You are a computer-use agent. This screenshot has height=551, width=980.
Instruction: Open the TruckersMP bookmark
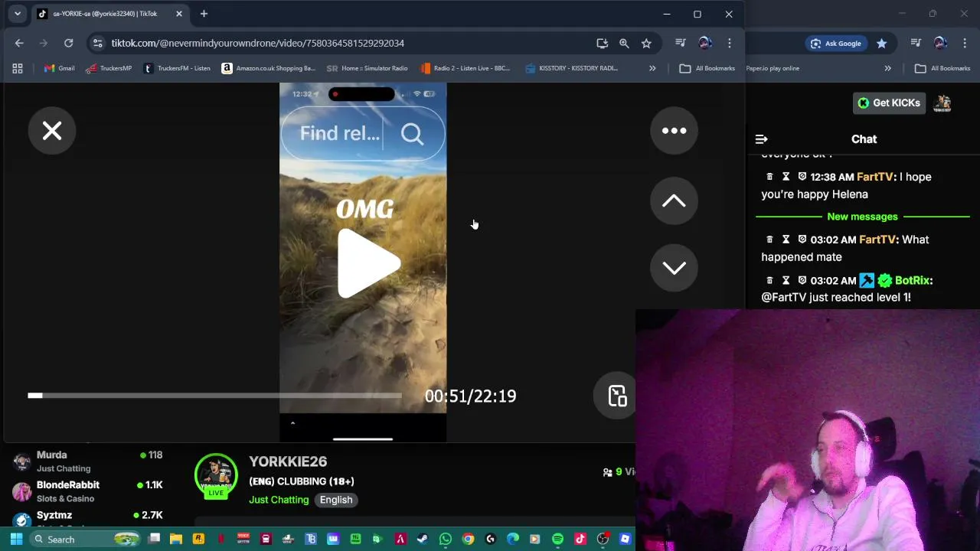[108, 68]
